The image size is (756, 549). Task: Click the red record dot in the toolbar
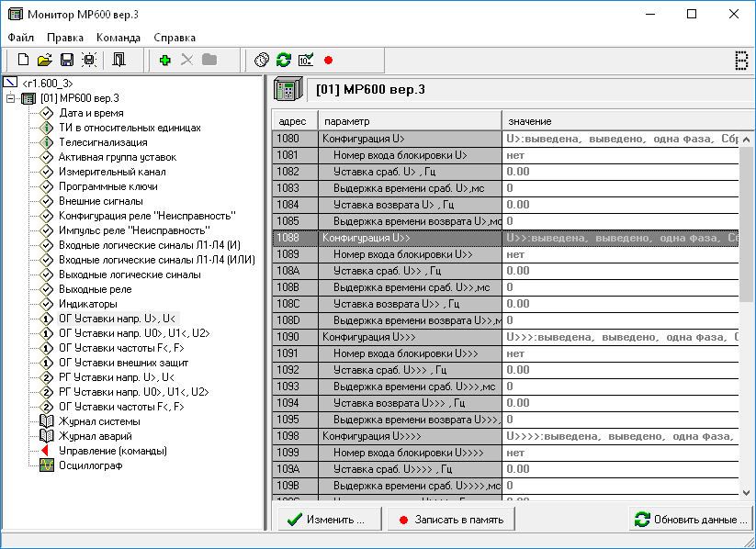tap(328, 60)
